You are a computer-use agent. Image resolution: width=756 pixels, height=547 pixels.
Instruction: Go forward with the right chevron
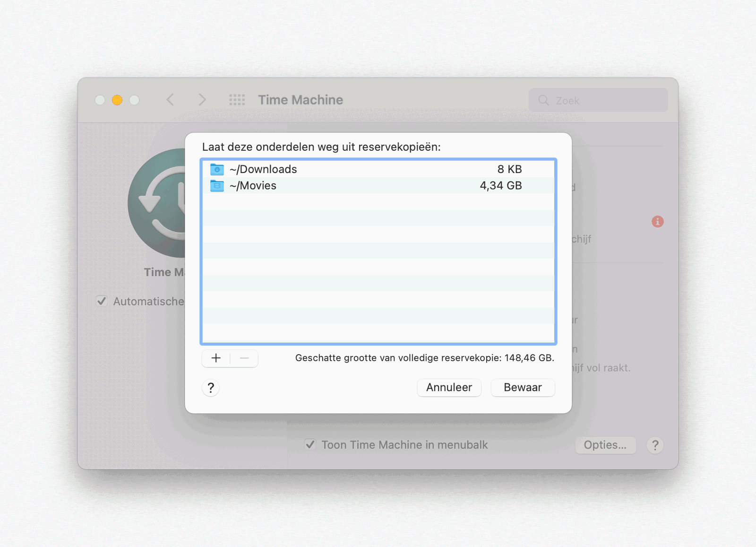[x=202, y=100]
